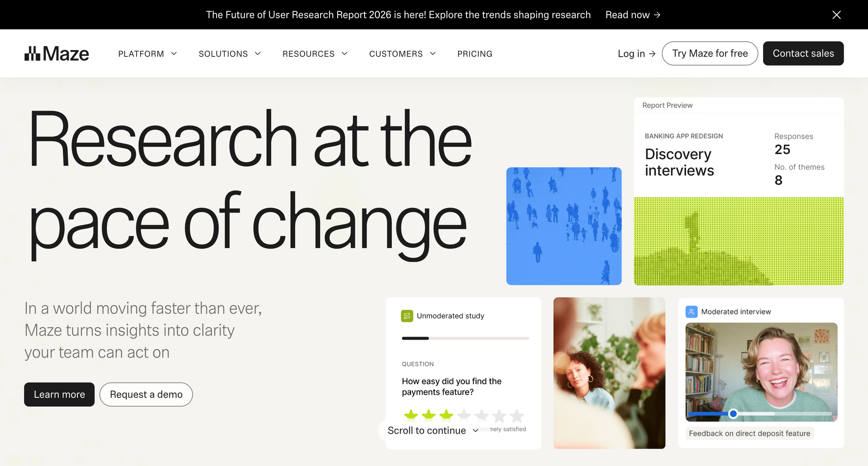This screenshot has width=868, height=466.
Task: Select the third rating star
Action: coord(446,415)
